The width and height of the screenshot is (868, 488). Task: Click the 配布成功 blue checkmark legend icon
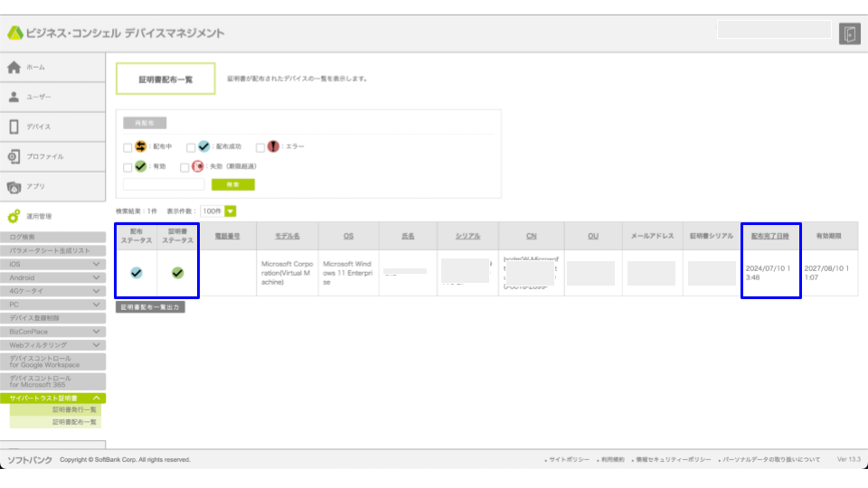coord(203,146)
